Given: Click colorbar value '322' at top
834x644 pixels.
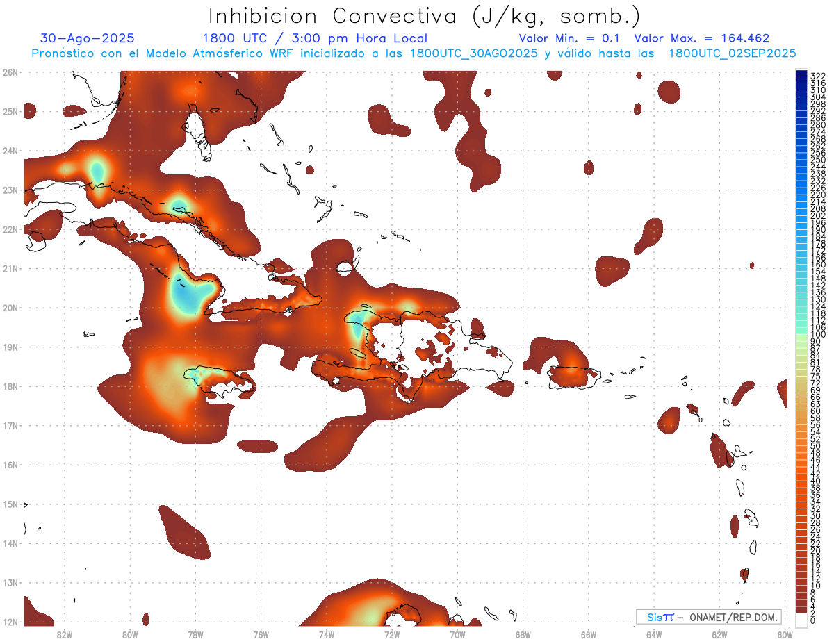Looking at the screenshot, I should (x=817, y=76).
